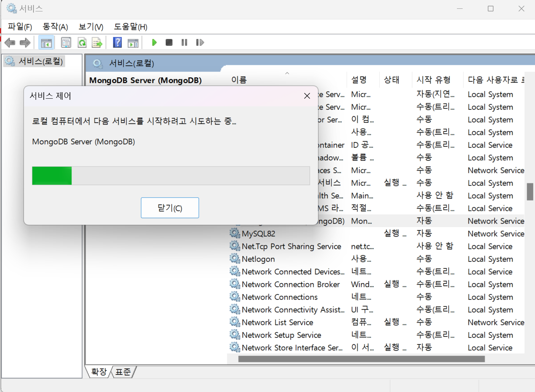Close the 서비스 제어 dialog with X

pos(307,96)
